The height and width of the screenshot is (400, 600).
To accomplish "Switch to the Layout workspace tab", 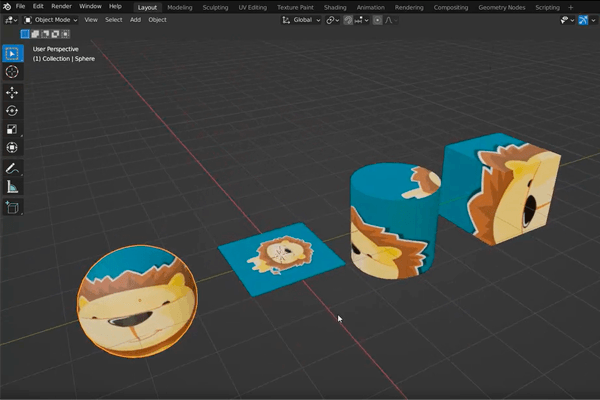I will (147, 7).
